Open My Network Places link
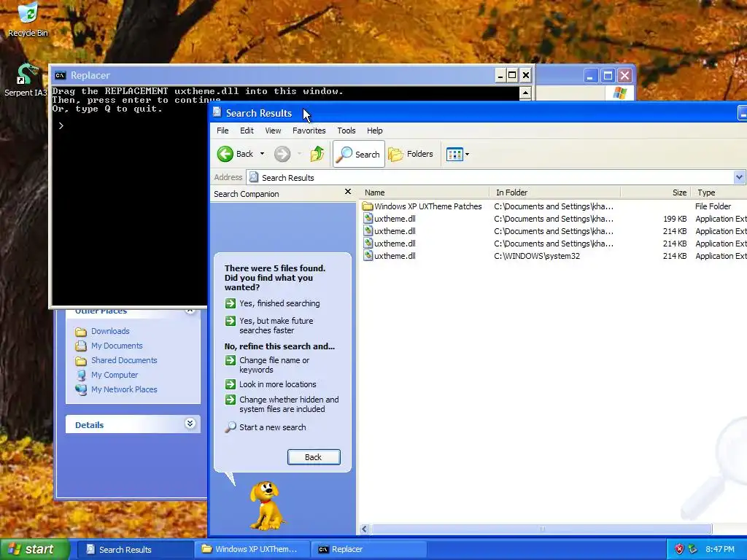 click(x=124, y=389)
